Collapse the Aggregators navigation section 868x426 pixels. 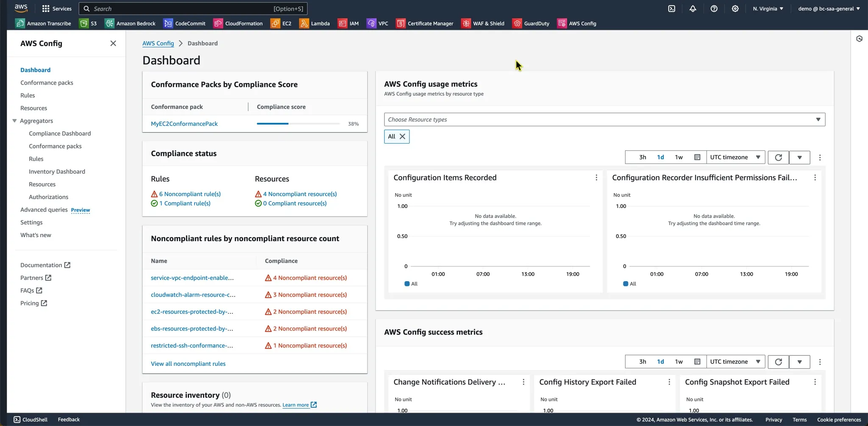pos(14,121)
